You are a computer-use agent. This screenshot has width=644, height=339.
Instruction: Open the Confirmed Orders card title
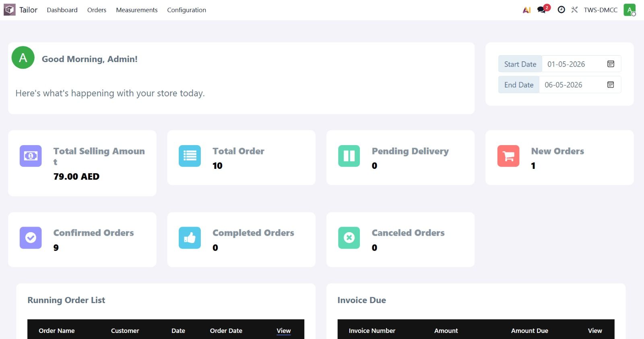tap(93, 233)
